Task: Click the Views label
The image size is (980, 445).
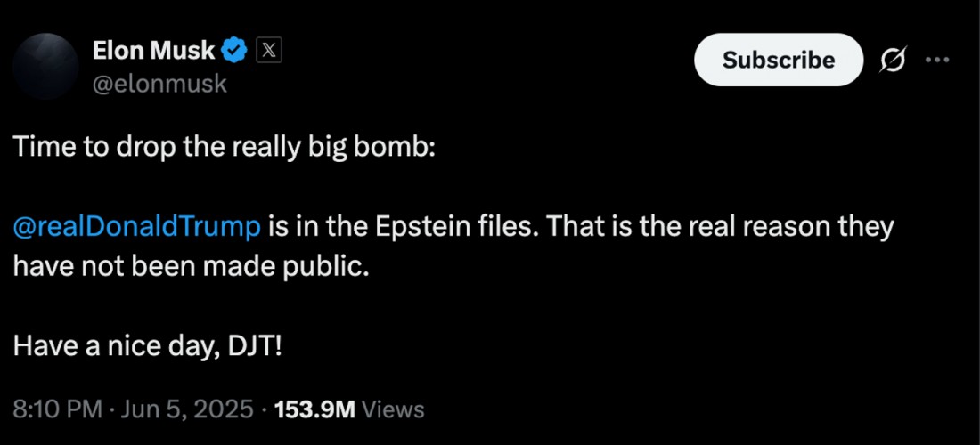Action: pos(393,409)
